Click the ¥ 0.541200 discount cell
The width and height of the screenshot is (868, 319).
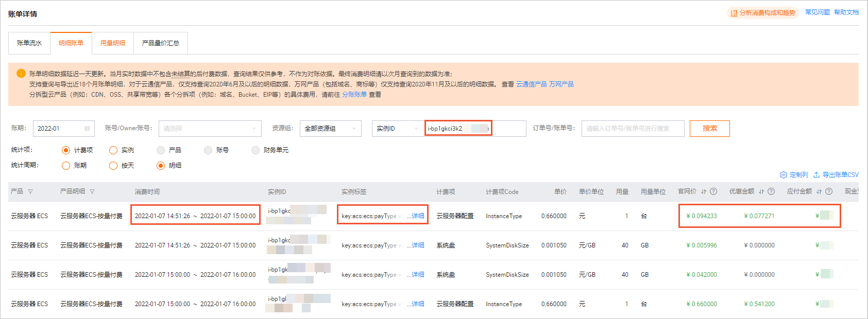[x=759, y=304]
